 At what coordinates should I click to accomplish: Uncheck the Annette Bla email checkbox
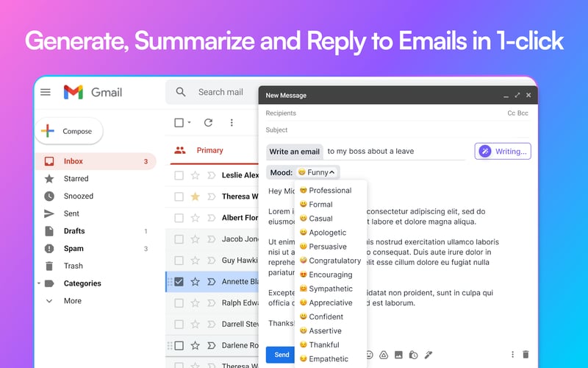tap(179, 282)
